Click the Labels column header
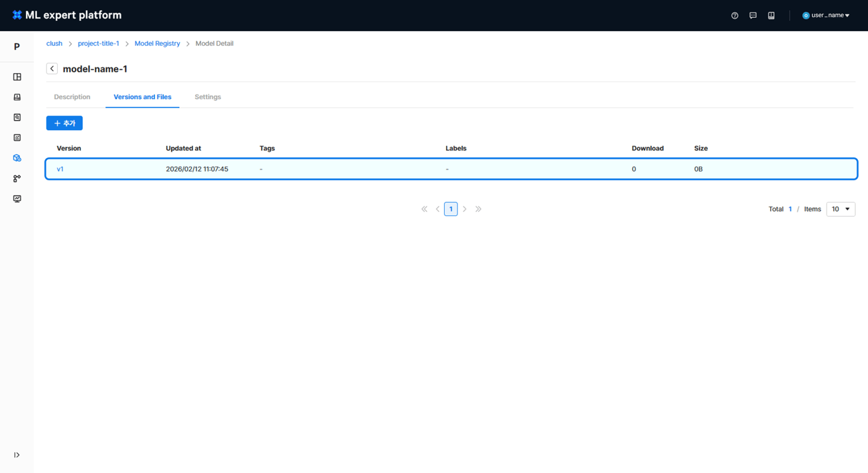Viewport: 868px width, 473px height. click(x=456, y=149)
